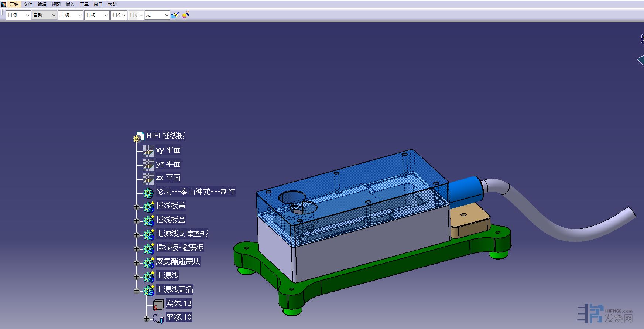
Task: Click the gear icon beside 论坛---泰山神龙---制作
Action: point(148,192)
